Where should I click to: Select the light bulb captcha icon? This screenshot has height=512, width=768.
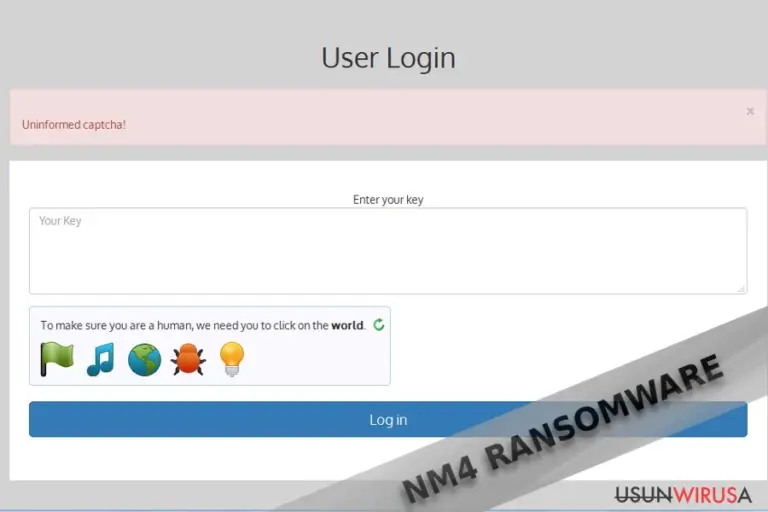click(x=232, y=359)
